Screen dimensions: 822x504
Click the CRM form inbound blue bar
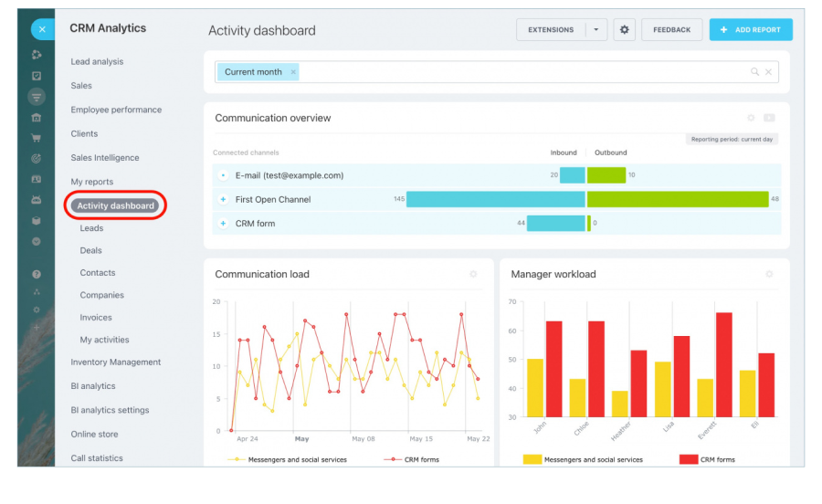point(556,223)
